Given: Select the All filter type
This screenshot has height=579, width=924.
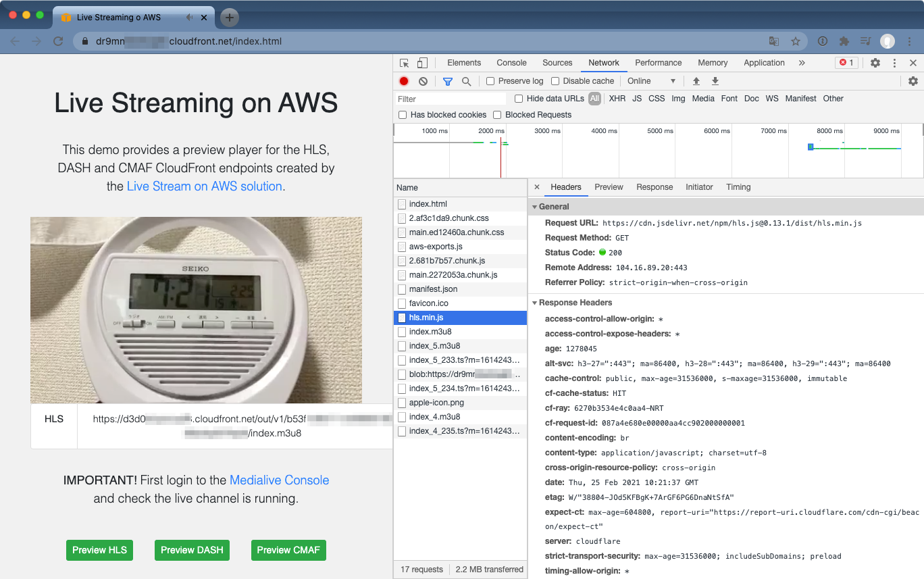Looking at the screenshot, I should [x=594, y=99].
